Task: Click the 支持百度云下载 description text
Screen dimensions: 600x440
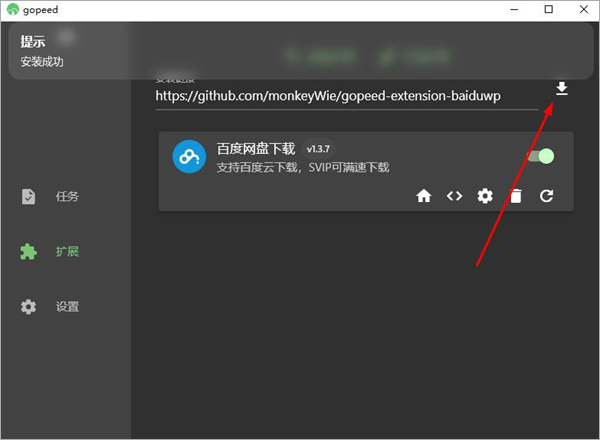Action: [303, 167]
